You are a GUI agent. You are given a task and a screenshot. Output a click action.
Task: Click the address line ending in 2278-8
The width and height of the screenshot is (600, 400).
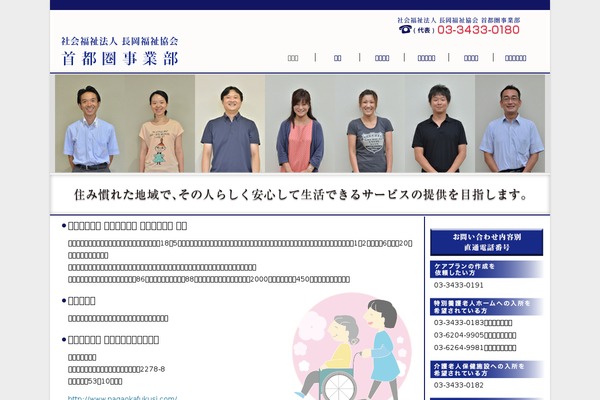pyautogui.click(x=116, y=369)
